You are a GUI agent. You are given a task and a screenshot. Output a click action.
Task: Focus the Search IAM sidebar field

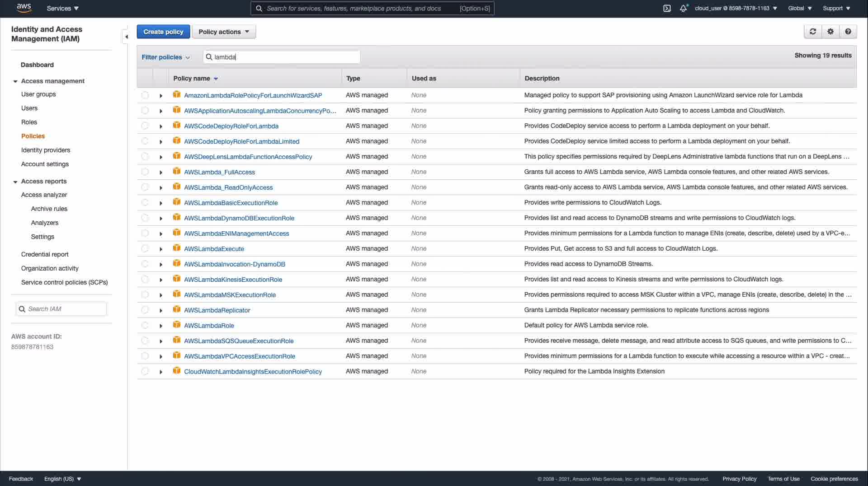[x=61, y=309]
